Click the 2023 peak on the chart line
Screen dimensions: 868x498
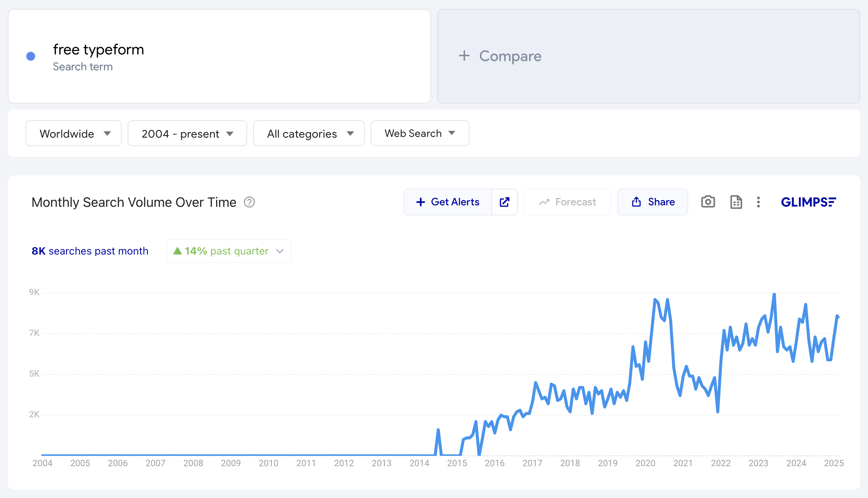pos(774,294)
